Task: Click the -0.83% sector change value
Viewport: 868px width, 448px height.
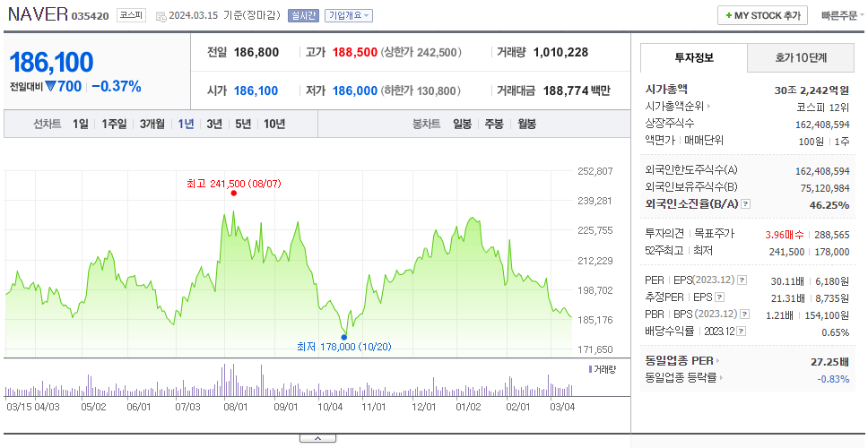Action: point(833,379)
